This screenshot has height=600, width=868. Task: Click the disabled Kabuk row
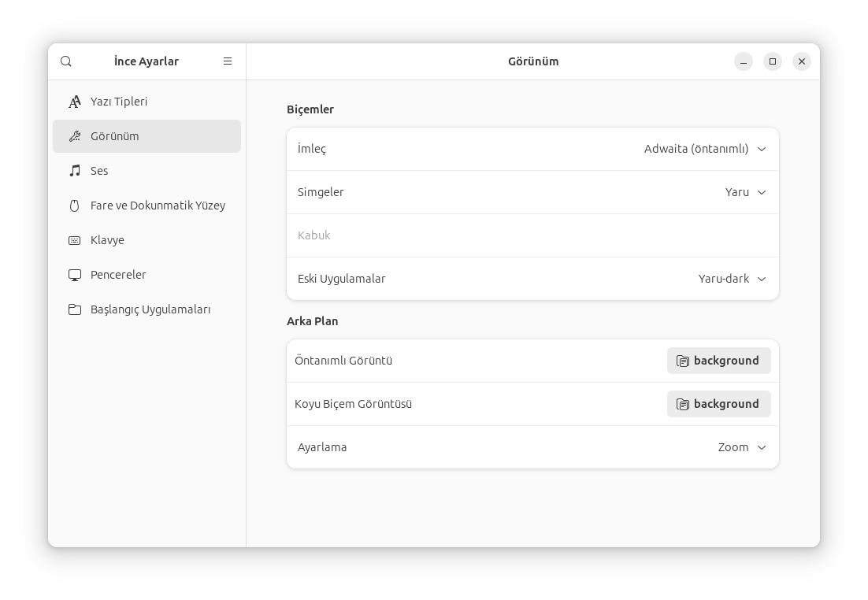click(532, 235)
